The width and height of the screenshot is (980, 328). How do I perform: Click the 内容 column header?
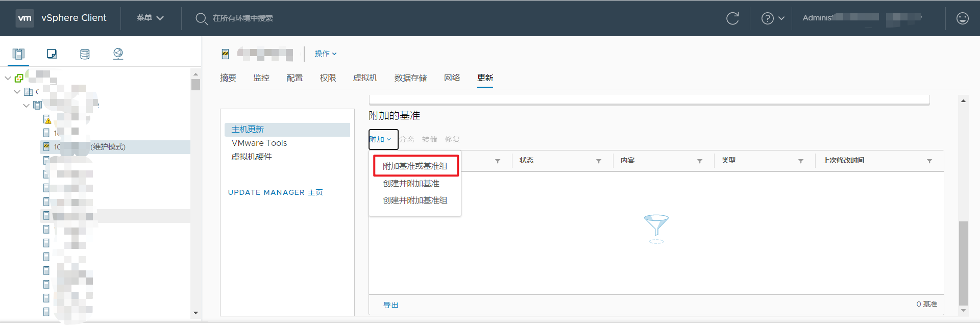[x=627, y=161]
